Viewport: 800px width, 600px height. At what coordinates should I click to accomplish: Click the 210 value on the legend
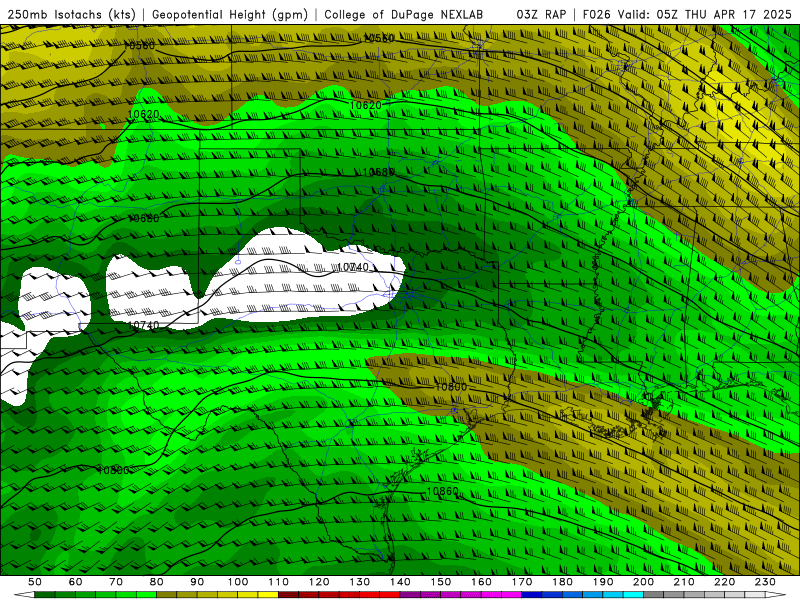pos(684,582)
